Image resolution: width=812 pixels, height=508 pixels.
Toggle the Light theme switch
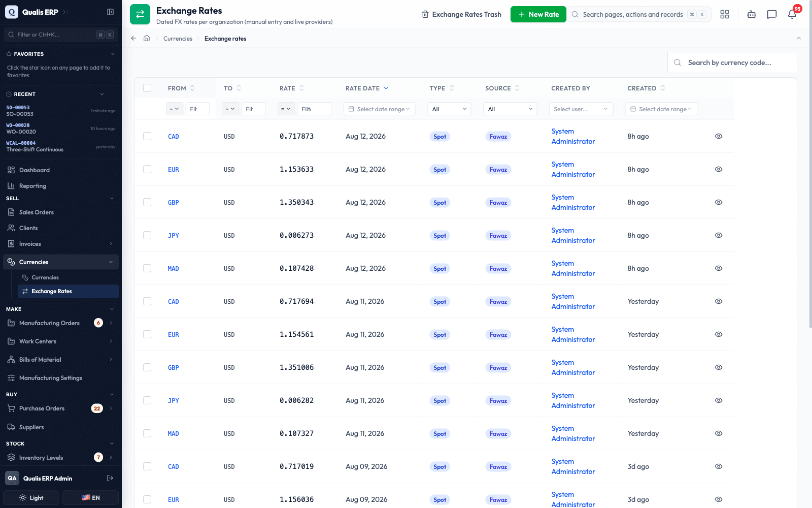31,498
